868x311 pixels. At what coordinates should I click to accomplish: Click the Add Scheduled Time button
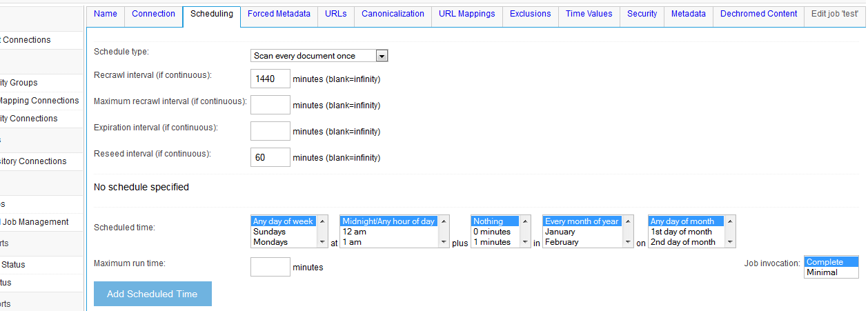pos(152,294)
